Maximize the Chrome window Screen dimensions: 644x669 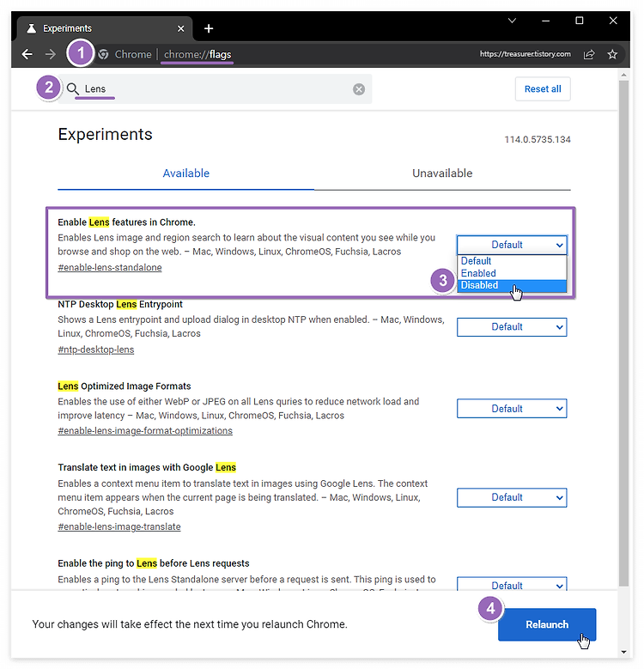(580, 21)
